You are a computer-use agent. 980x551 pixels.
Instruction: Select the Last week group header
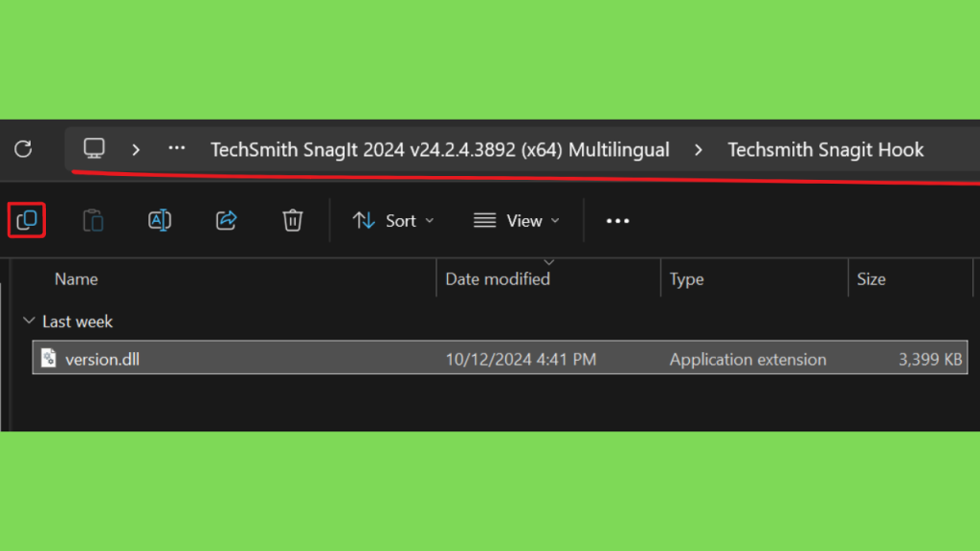[x=78, y=321]
